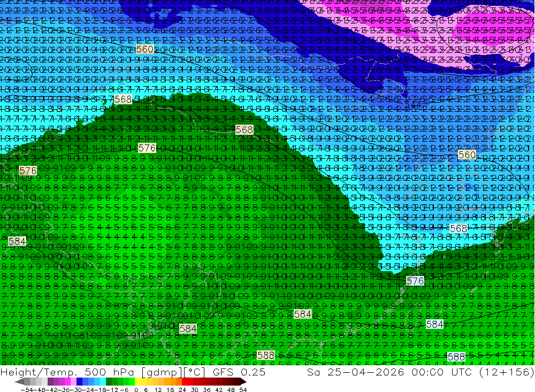Image resolution: width=535 pixels, height=392 pixels.
Task: Click the 560 contour label on right side
Action: pyautogui.click(x=467, y=155)
